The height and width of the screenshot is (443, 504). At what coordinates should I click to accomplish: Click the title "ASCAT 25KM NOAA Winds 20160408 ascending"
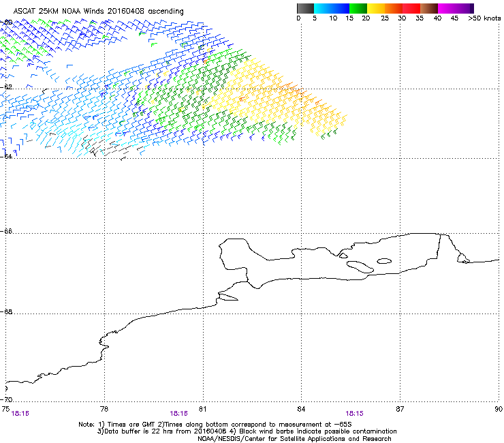98,12
